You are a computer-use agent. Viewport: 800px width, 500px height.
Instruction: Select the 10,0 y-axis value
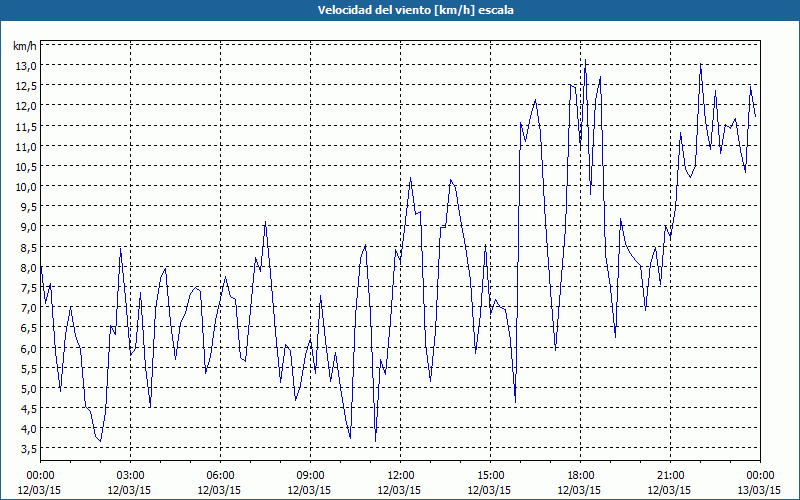click(x=26, y=187)
